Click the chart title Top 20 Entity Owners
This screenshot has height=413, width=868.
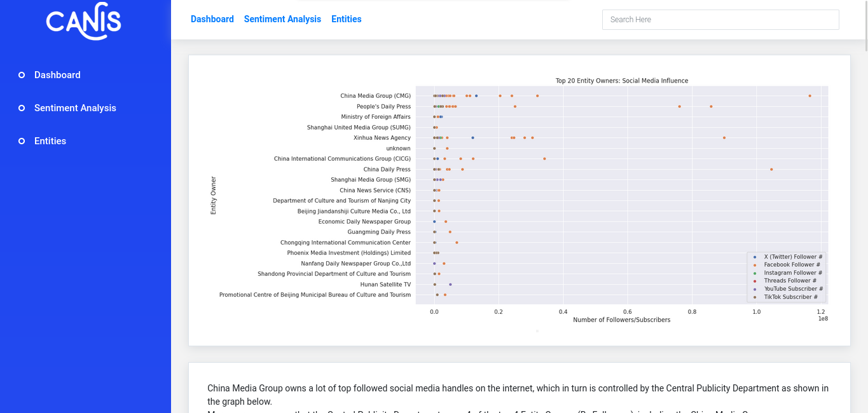(622, 81)
